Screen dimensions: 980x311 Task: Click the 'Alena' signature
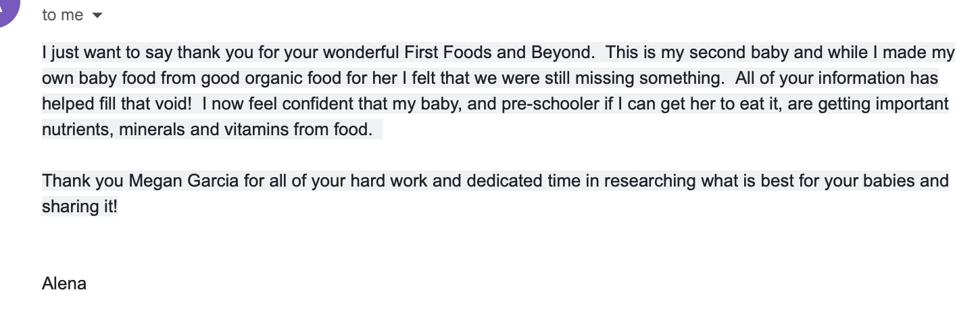point(64,283)
